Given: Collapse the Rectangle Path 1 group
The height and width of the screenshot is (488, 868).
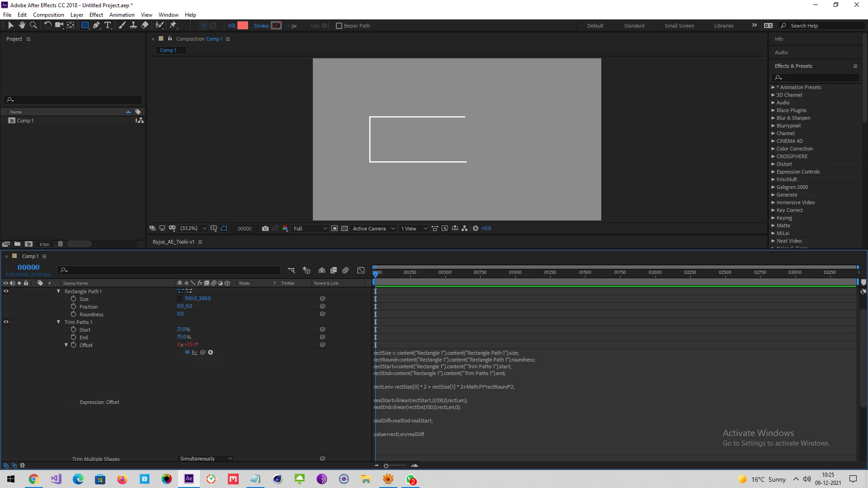Looking at the screenshot, I should [58, 291].
